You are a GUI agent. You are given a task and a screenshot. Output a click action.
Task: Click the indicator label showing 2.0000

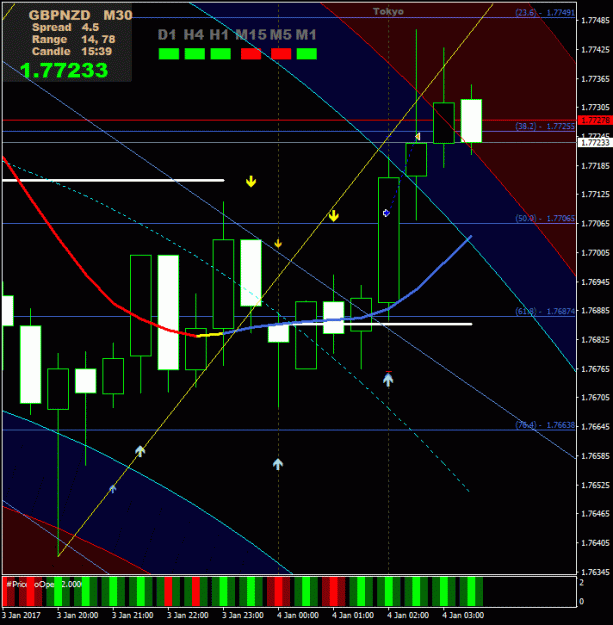click(x=44, y=584)
